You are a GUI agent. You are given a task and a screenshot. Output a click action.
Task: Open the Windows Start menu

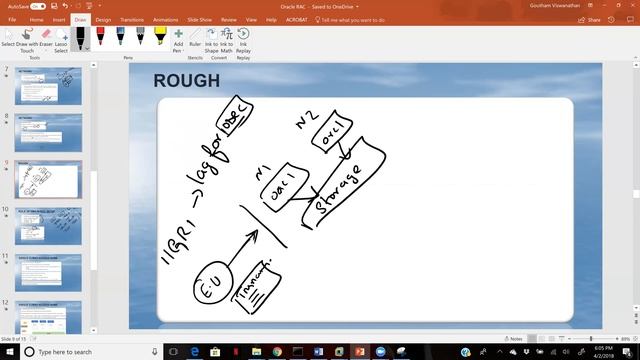(x=9, y=351)
